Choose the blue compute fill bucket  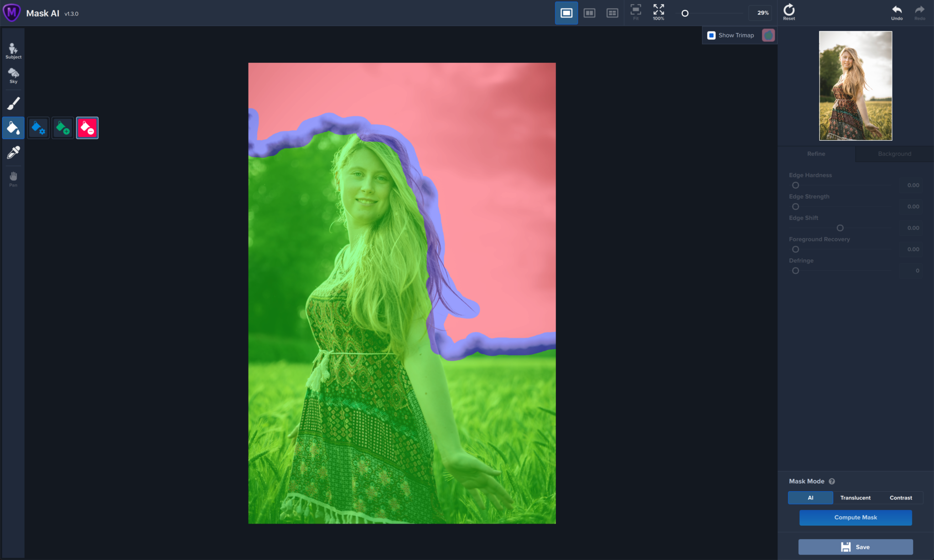(x=38, y=128)
